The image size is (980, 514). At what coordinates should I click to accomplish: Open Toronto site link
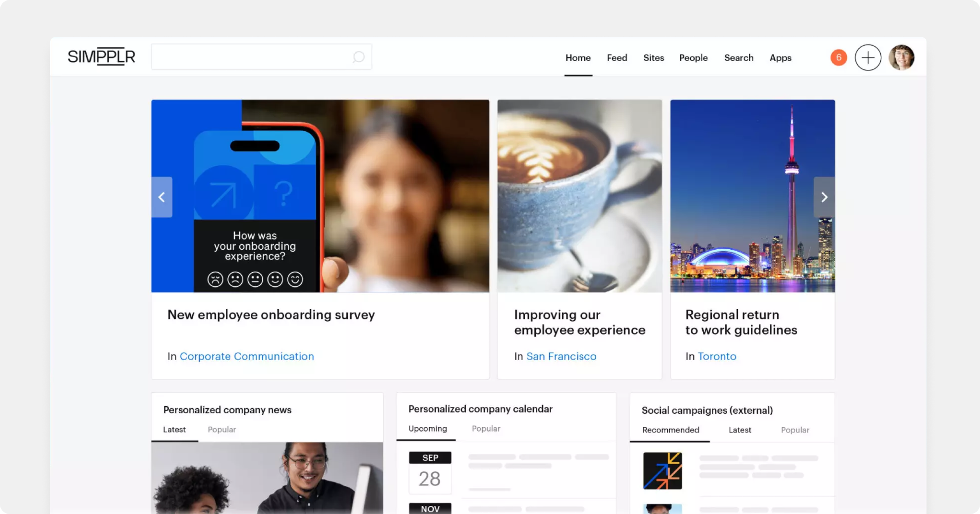(x=717, y=356)
